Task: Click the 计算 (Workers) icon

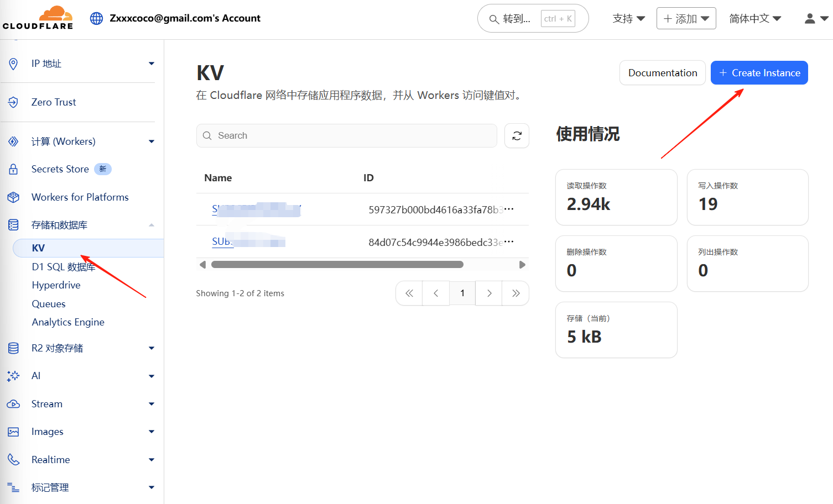Action: point(13,141)
